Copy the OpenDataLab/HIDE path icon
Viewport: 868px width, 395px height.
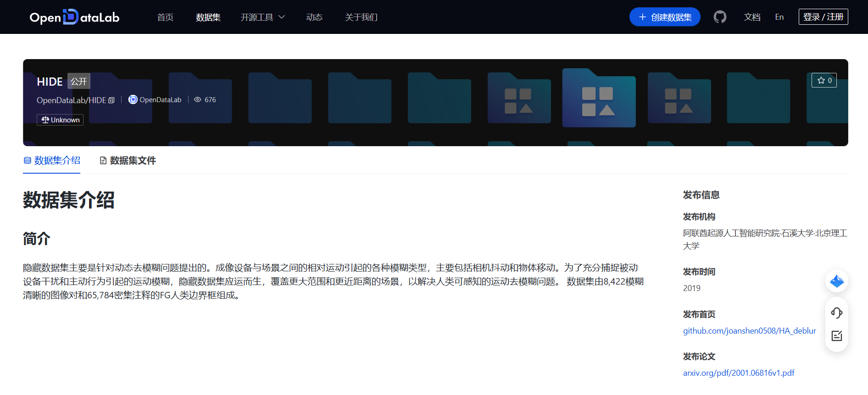[111, 100]
